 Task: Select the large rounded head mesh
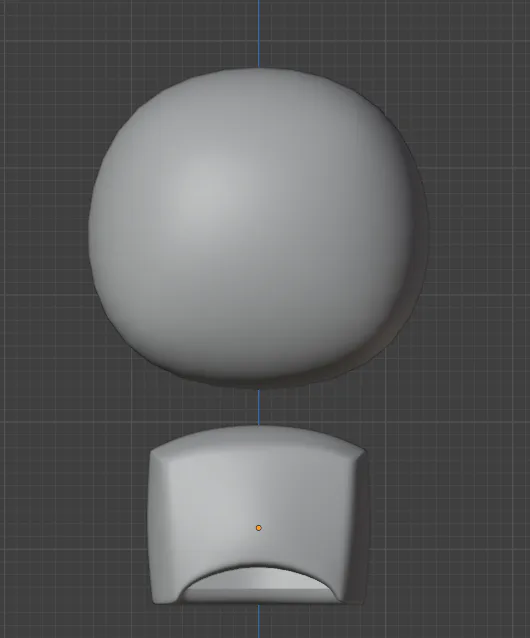259,228
